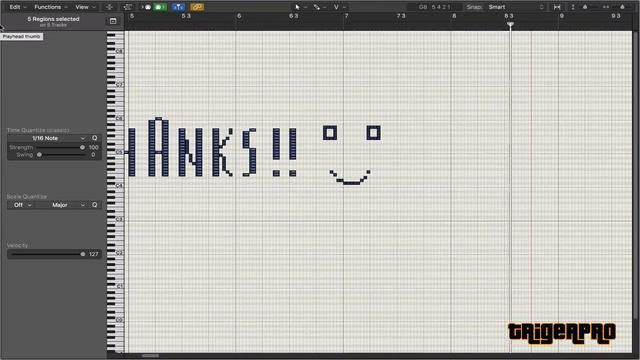Select the smiley's right eye note

pyautogui.click(x=373, y=133)
